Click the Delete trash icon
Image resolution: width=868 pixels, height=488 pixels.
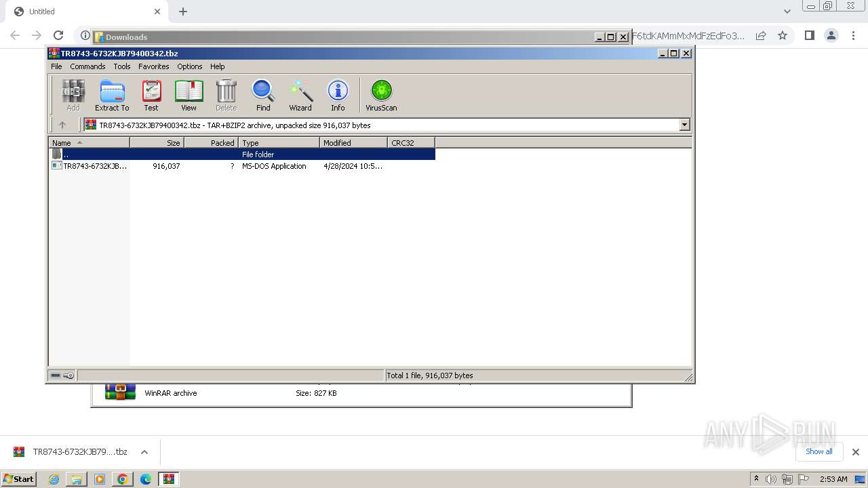226,95
